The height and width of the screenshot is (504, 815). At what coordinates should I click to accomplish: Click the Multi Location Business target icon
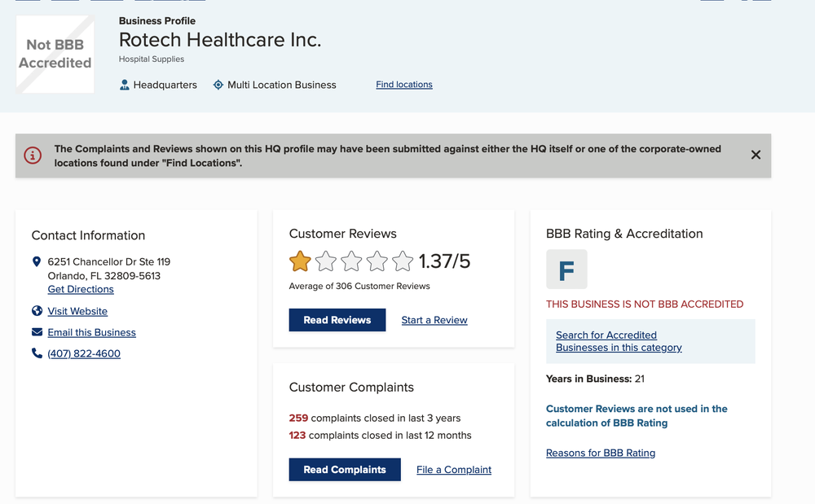(218, 85)
